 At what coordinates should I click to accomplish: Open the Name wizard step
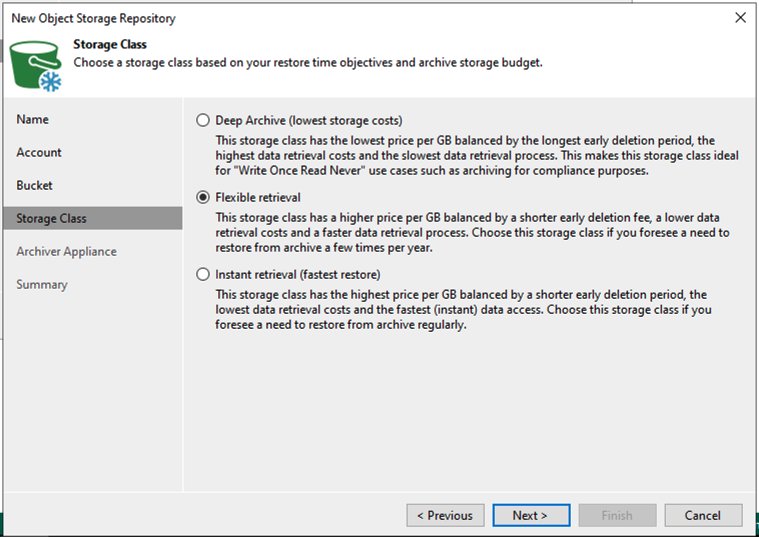32,119
